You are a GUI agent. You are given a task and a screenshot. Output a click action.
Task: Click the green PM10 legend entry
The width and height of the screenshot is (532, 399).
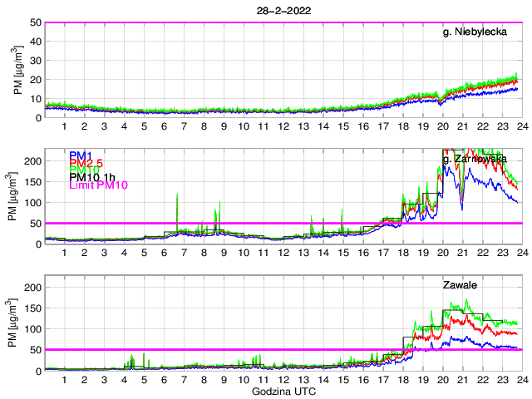tap(84, 170)
